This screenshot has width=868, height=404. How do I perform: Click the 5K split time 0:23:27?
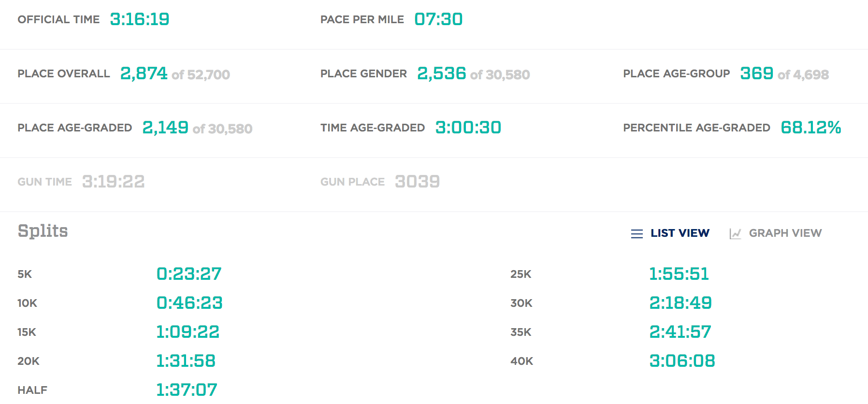(x=189, y=274)
